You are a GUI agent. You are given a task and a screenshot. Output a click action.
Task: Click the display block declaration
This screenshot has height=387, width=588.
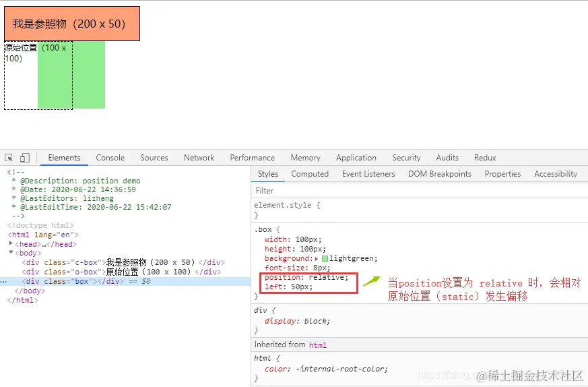click(x=298, y=321)
